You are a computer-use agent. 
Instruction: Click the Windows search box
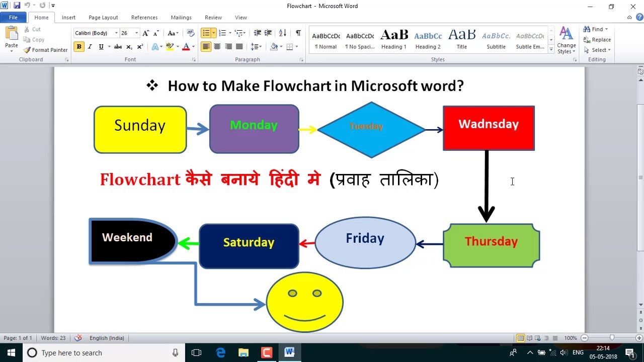tap(104, 353)
